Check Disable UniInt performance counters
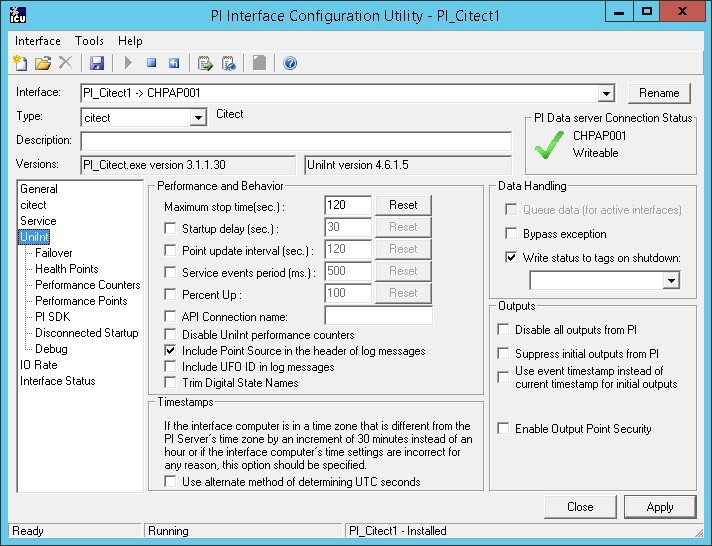712x546 pixels. (x=170, y=334)
